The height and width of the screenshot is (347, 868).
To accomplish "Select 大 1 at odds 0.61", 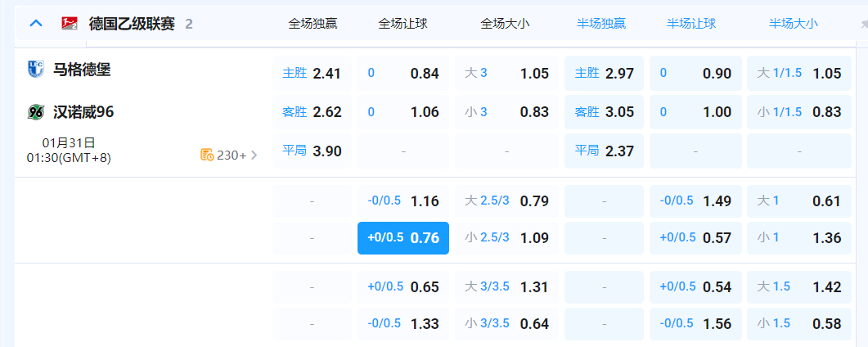I will tap(798, 201).
